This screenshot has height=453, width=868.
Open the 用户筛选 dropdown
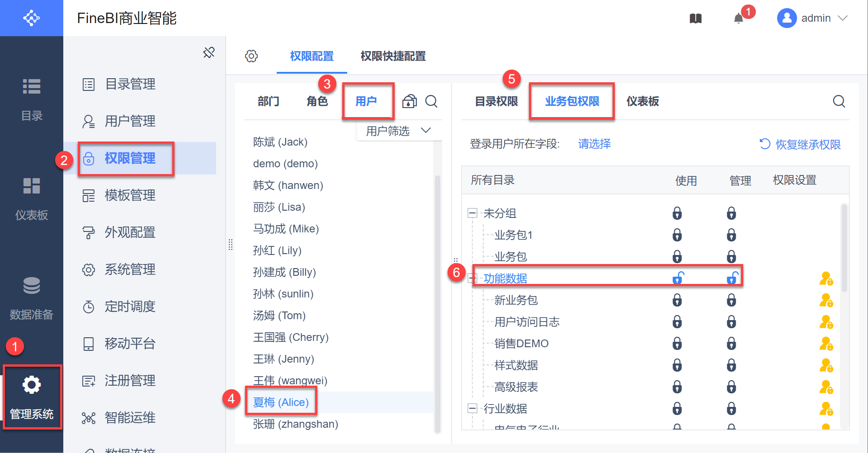point(398,131)
